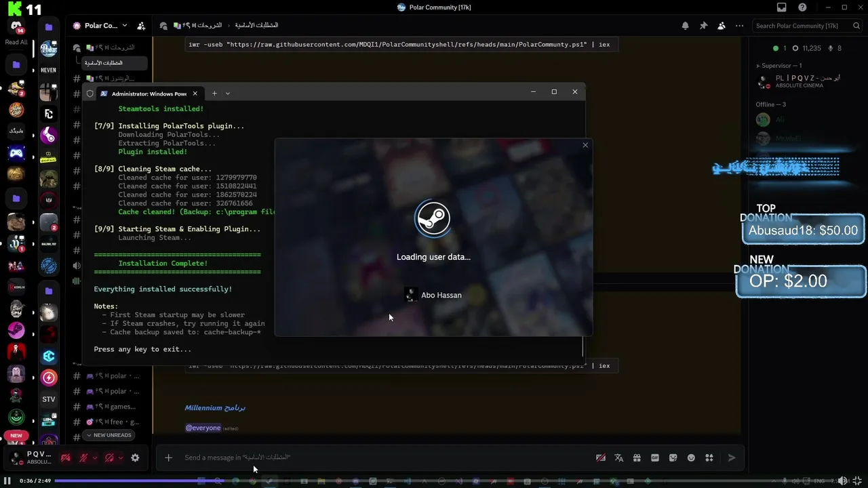This screenshot has width=868, height=488.
Task: Click the Abo Hassan Steam account
Action: [433, 295]
